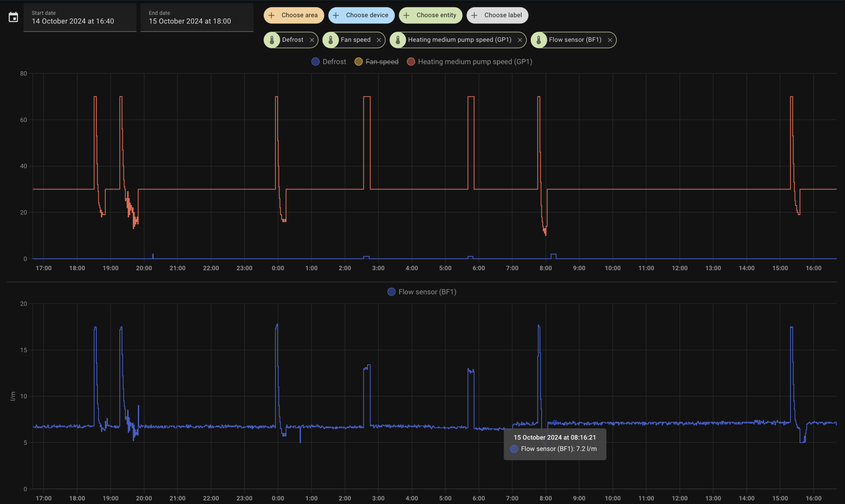
Task: Show the hidden Fan speed series
Action: click(382, 62)
